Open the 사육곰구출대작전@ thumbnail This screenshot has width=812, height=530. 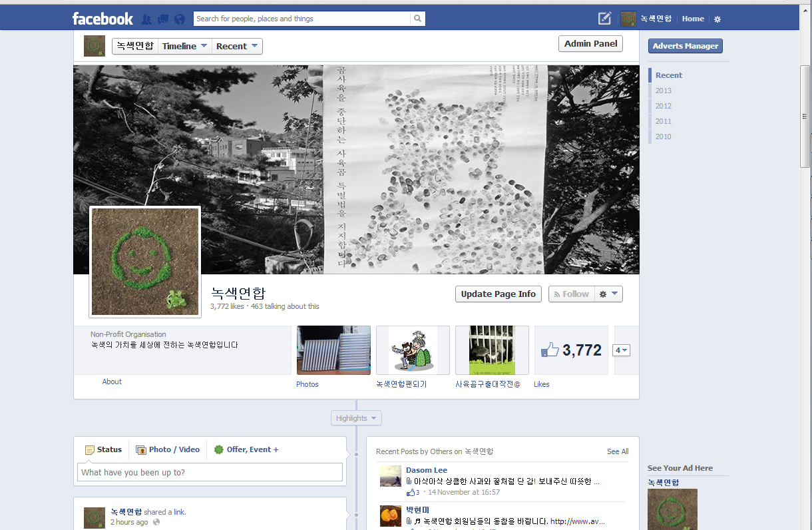(x=492, y=350)
